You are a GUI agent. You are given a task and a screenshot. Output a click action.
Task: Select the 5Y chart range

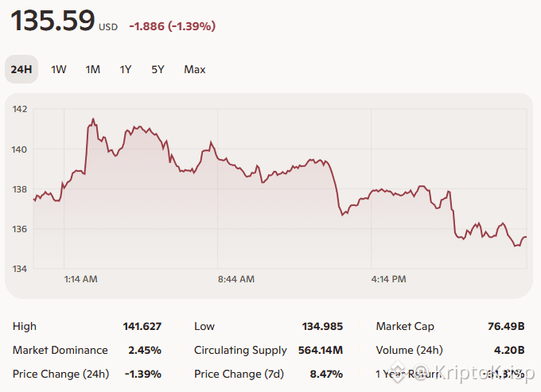(158, 69)
